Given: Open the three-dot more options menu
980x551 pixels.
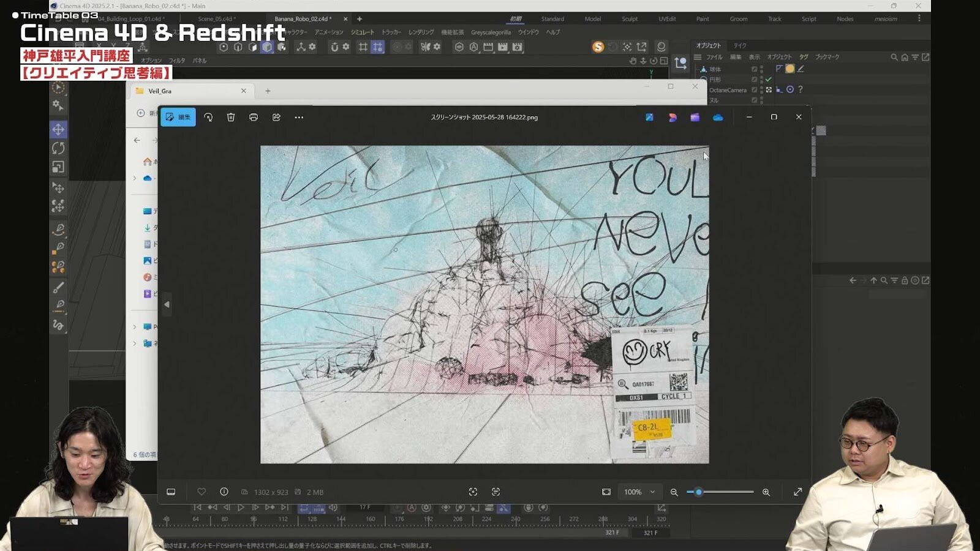Looking at the screenshot, I should (x=299, y=117).
